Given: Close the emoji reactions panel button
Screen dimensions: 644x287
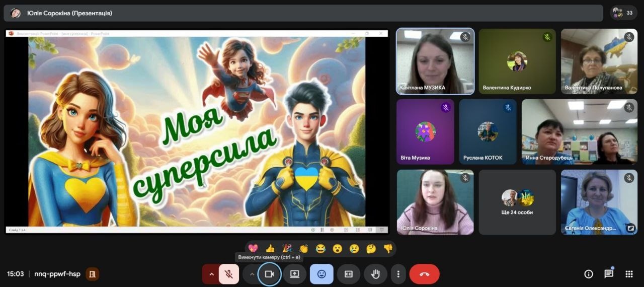Looking at the screenshot, I should tap(321, 274).
